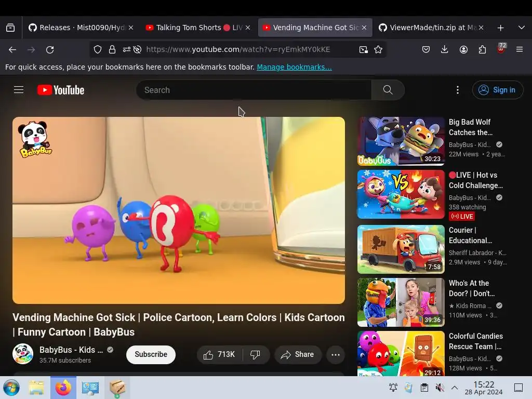Viewport: 532px width, 399px height.
Task: Open Picture-in-Picture from the address bar
Action: [x=363, y=49]
